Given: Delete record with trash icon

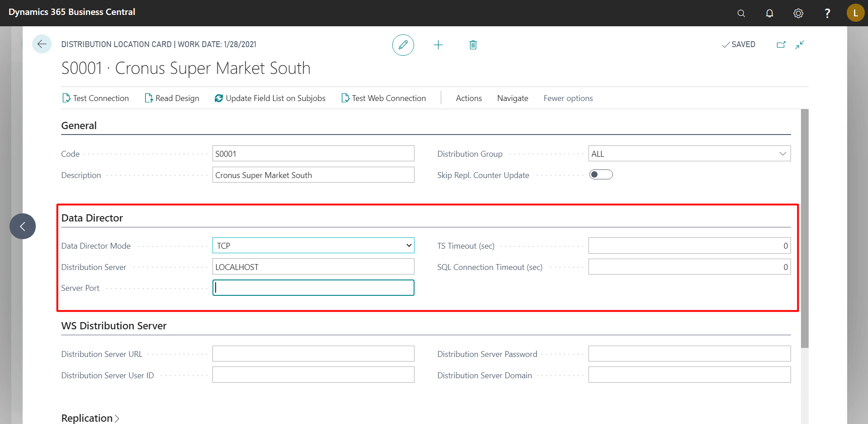Looking at the screenshot, I should (473, 45).
